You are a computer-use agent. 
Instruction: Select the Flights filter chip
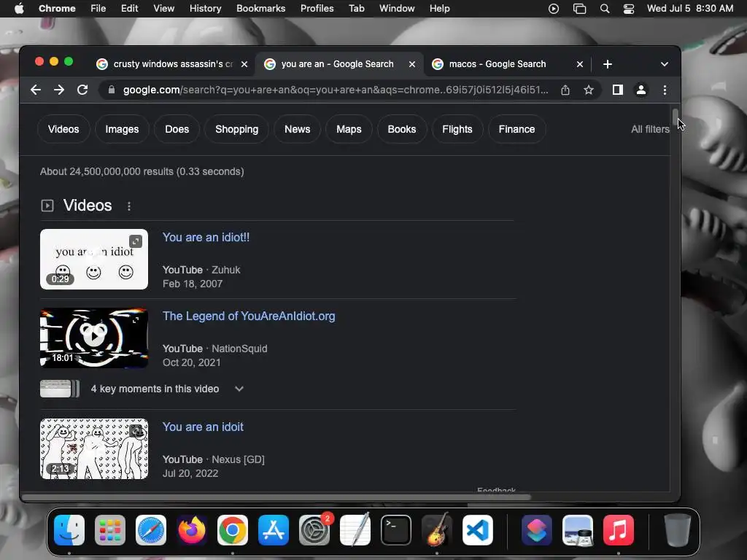(457, 129)
